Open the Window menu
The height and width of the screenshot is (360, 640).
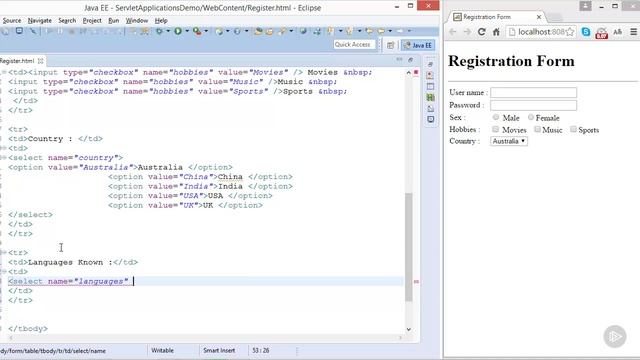(x=137, y=20)
